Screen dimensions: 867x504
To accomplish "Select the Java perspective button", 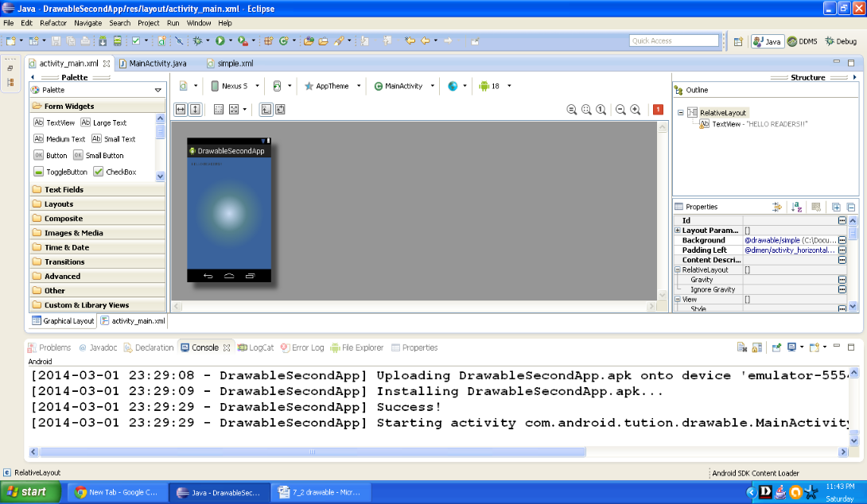I will 768,41.
